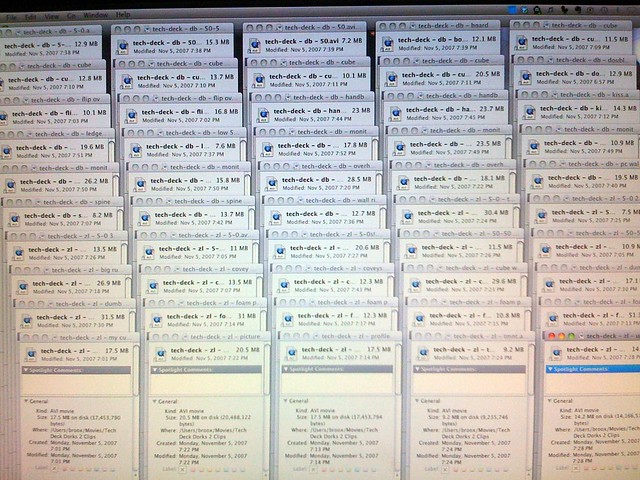Click the AVI file icon beside 7.2 MB
Viewport: 640px width, 480px height.
click(255, 45)
